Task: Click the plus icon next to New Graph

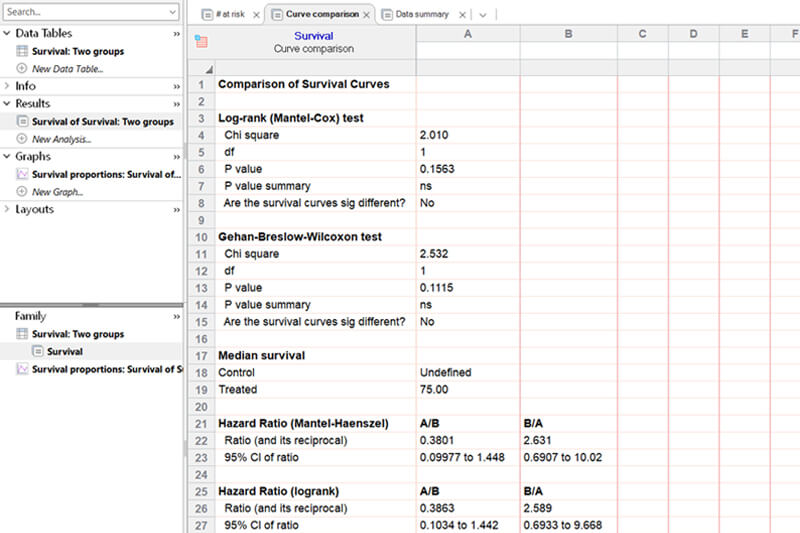Action: pos(22,192)
